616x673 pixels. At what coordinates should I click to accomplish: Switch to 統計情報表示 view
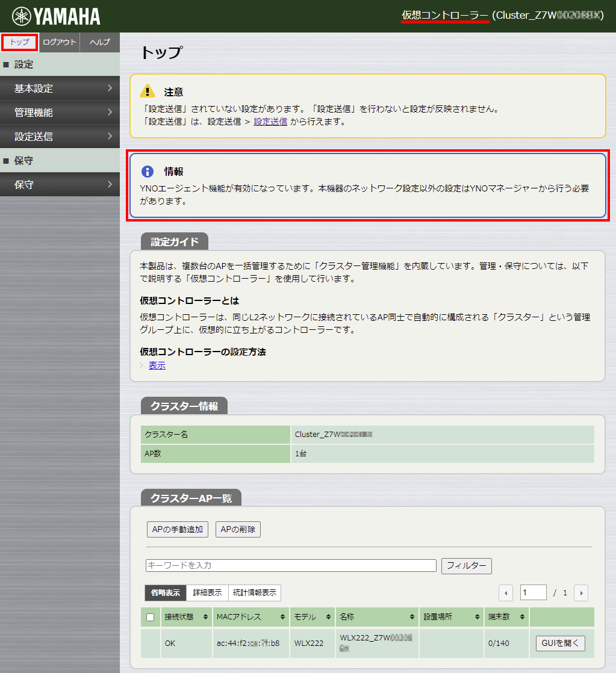tap(254, 593)
